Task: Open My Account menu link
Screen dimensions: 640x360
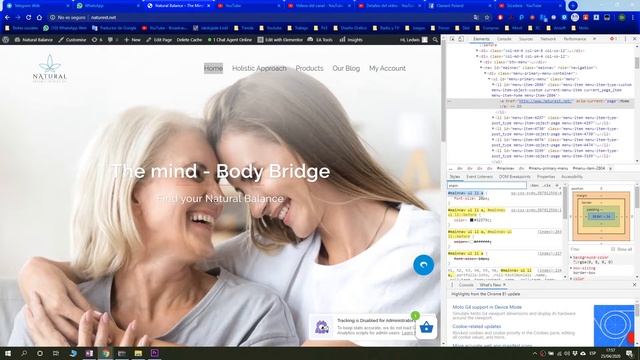Action: [x=387, y=69]
